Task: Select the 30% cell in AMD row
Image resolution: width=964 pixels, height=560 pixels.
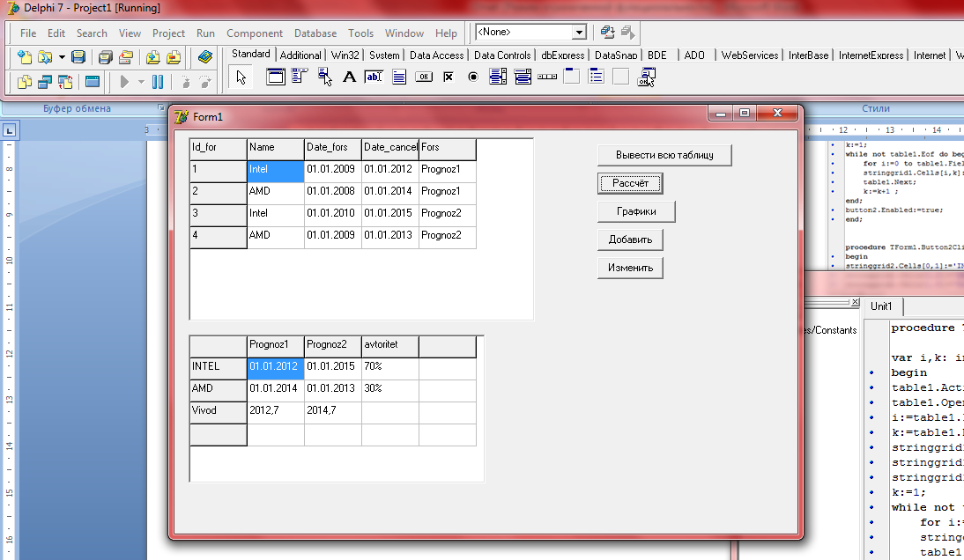Action: click(390, 391)
